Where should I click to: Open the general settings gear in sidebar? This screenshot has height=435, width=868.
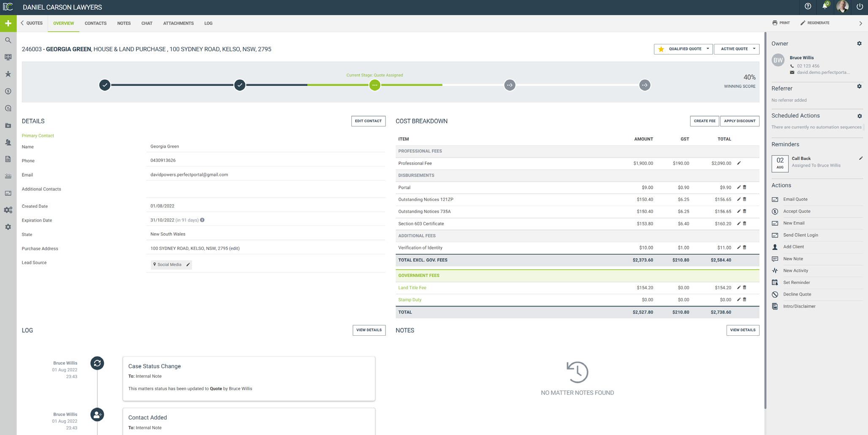pos(8,227)
